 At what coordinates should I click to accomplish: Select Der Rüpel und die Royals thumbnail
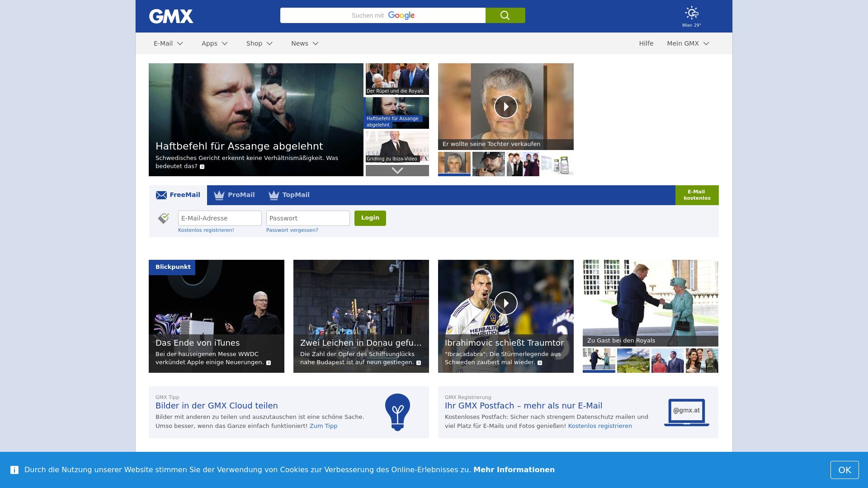[x=397, y=79]
